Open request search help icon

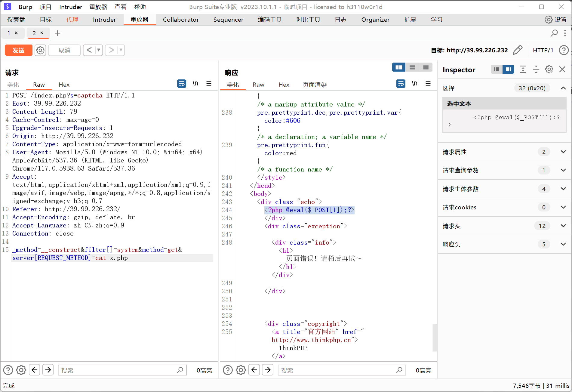[8, 370]
